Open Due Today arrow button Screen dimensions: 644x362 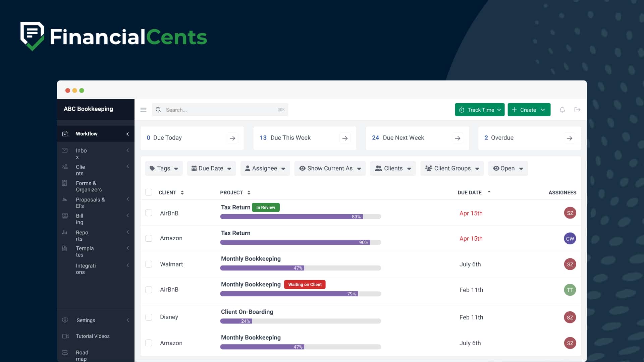[232, 138]
